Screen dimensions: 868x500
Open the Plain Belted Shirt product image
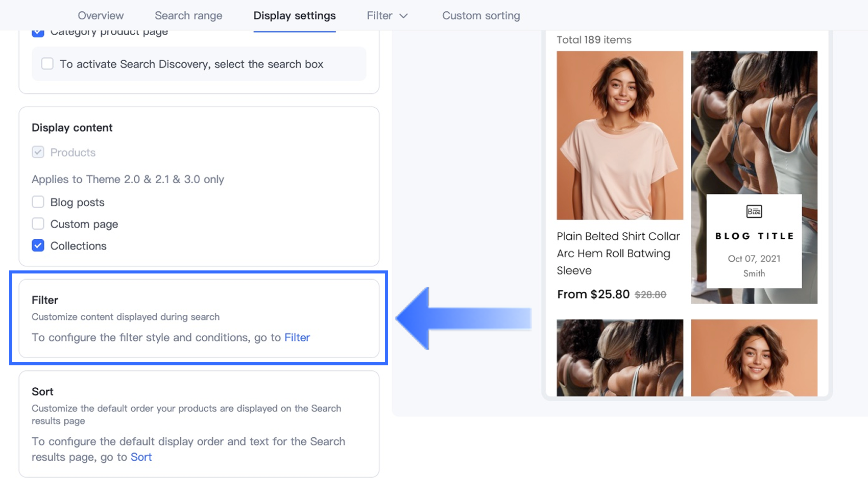click(620, 135)
